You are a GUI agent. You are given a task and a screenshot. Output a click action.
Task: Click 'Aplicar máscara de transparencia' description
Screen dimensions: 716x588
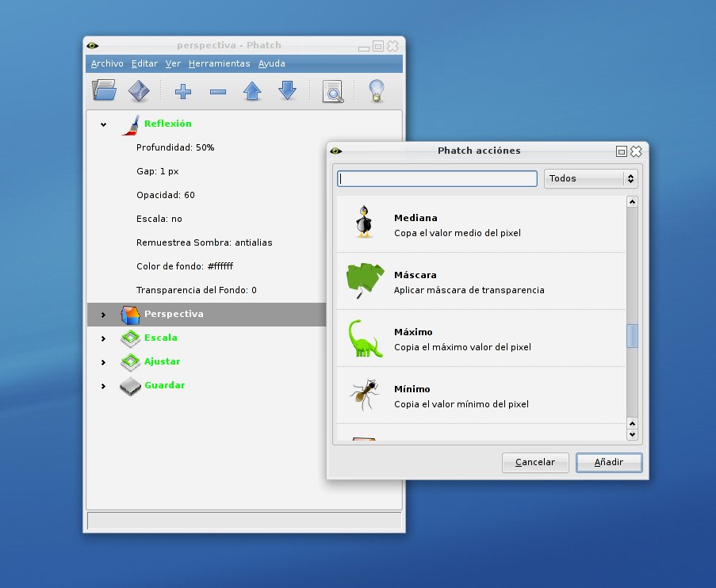(x=469, y=290)
